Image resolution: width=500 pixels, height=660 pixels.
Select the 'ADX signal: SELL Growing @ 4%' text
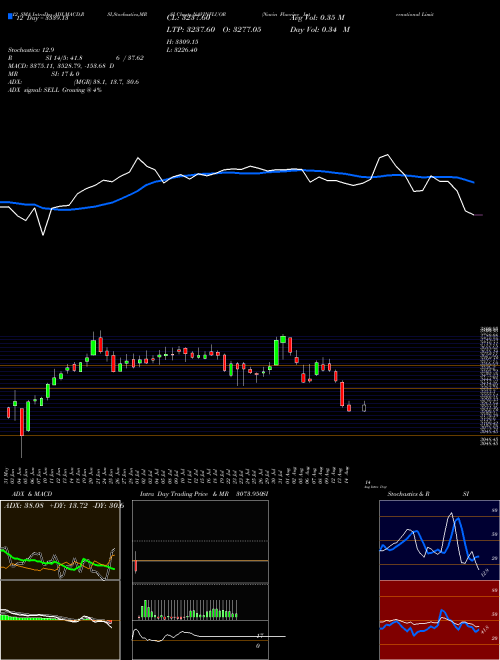pyautogui.click(x=55, y=90)
